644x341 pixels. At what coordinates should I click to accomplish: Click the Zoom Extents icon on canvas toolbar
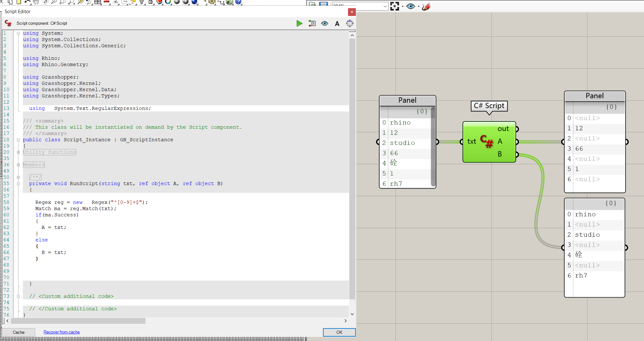[395, 6]
